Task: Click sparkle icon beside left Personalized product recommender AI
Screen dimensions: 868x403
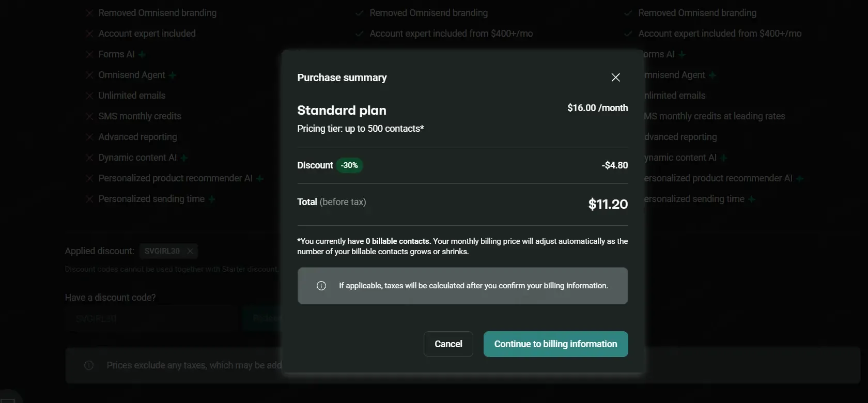Action: (x=260, y=179)
